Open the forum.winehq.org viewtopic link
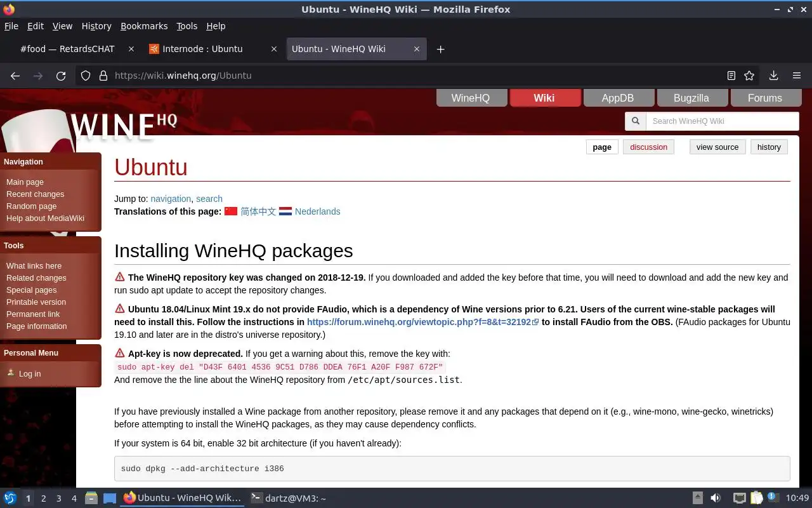Image resolution: width=812 pixels, height=508 pixels. (x=422, y=322)
